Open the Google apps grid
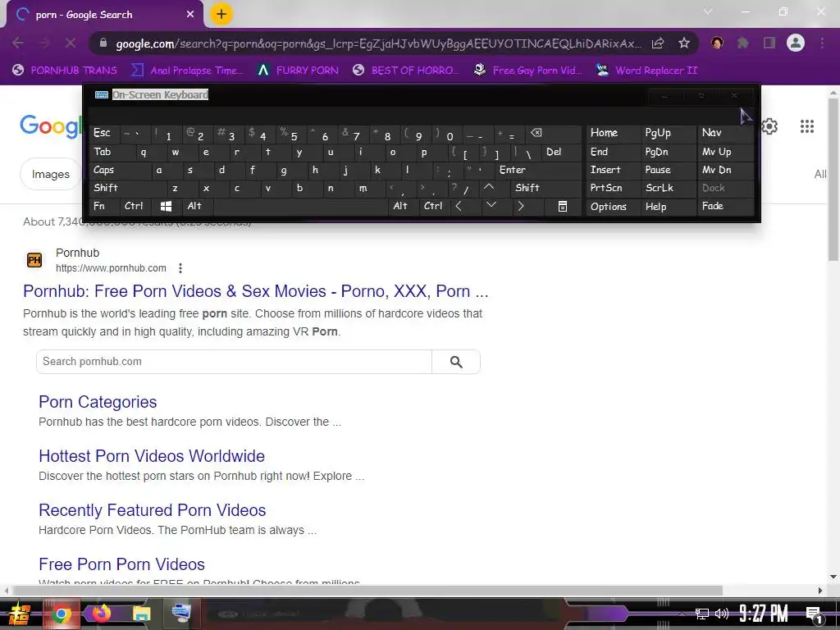Screen dimensions: 840x630 pos(807,126)
